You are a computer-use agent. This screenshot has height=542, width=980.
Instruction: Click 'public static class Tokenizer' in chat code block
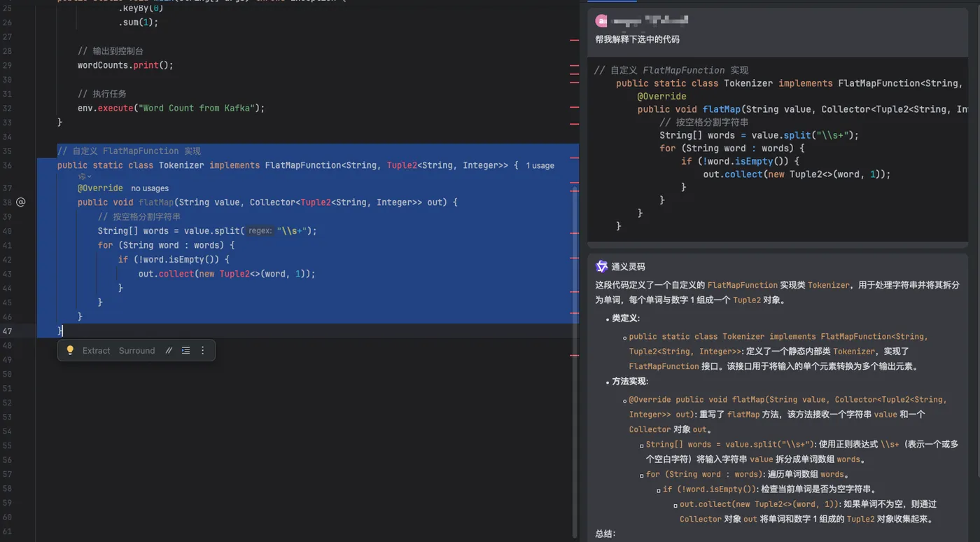pos(694,83)
